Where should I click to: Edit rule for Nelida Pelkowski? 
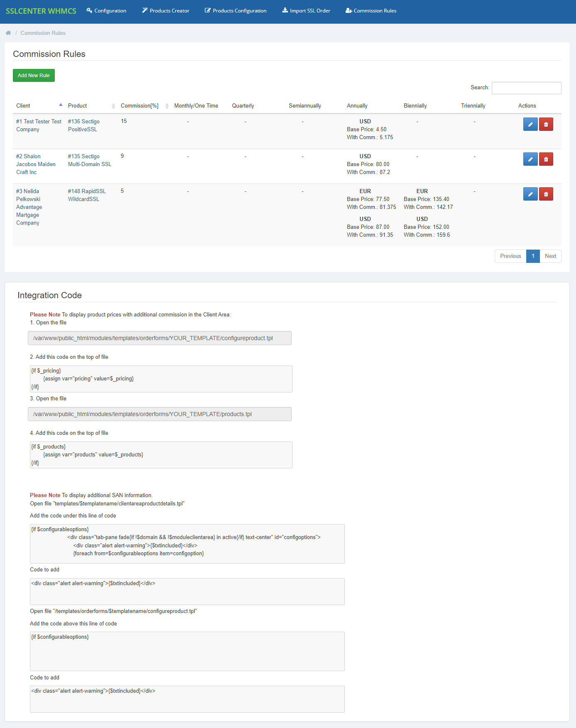click(530, 194)
